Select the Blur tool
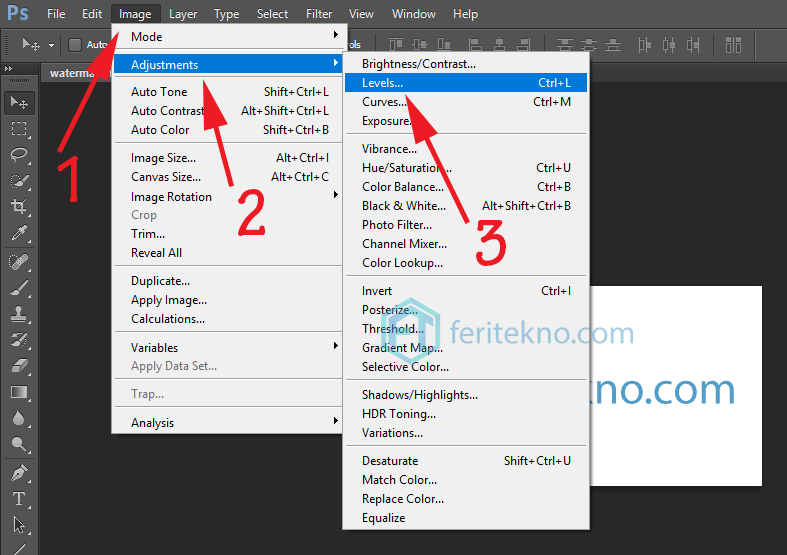 19,418
